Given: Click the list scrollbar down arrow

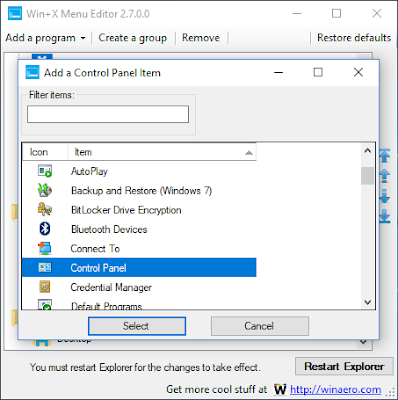Looking at the screenshot, I should (x=368, y=302).
